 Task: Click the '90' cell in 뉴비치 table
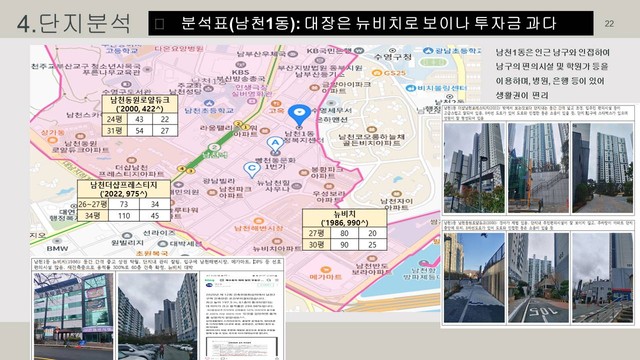pyautogui.click(x=344, y=244)
